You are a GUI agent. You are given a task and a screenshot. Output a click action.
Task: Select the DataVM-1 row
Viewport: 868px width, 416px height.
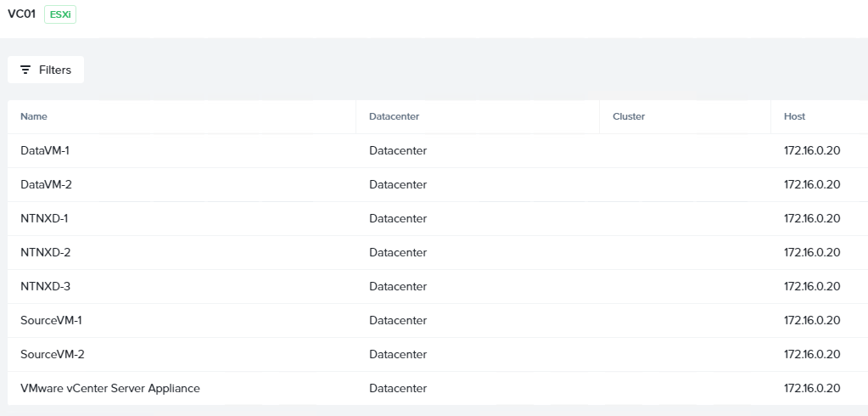pos(438,150)
